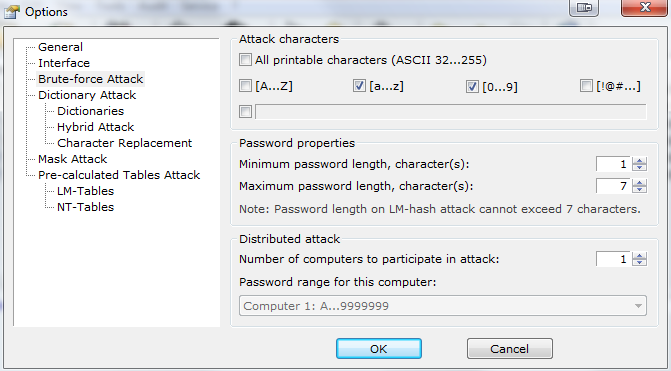Click the title bar help button icon
The height and width of the screenshot is (371, 671).
[584, 7]
